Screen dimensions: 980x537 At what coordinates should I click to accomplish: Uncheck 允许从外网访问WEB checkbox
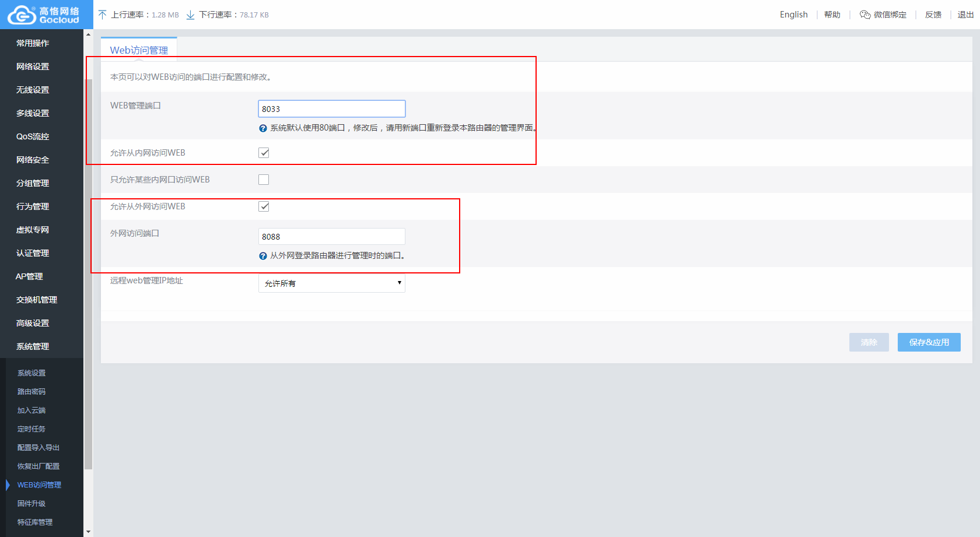coord(264,206)
